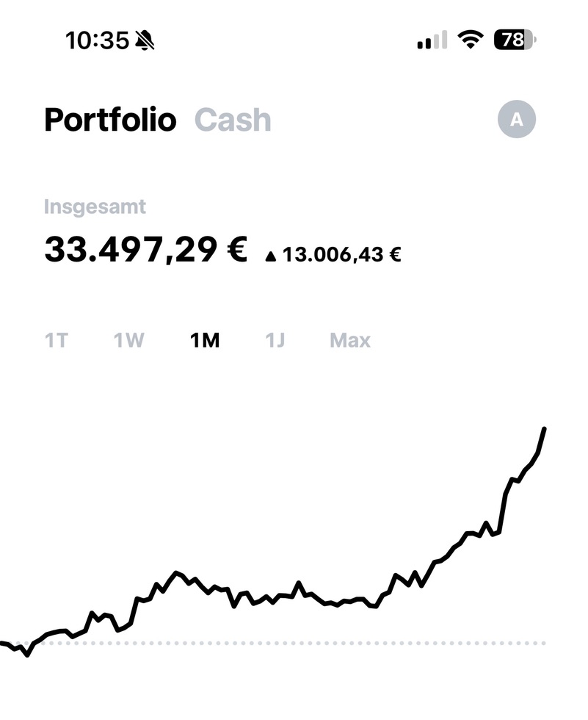Open the profile avatar labeled A
Image resolution: width=588 pixels, height=720 pixels.
coord(517,120)
